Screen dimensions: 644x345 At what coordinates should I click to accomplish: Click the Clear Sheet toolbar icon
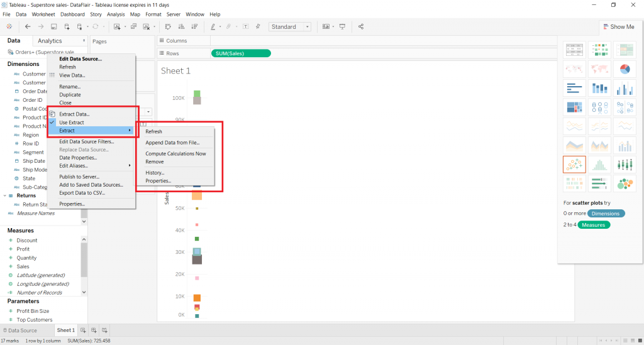coord(146,26)
